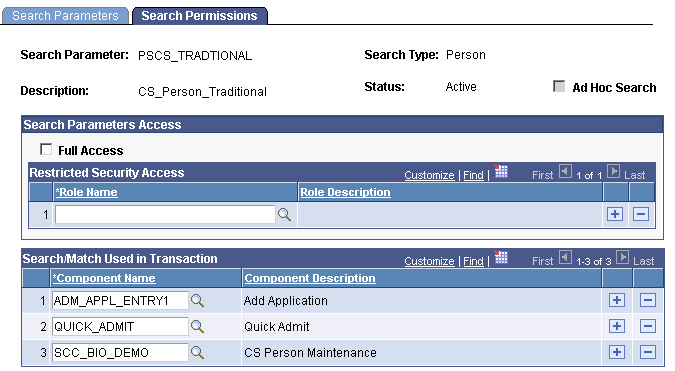Open lookup for empty Role Name field
This screenshot has height=371, width=675.
[284, 214]
